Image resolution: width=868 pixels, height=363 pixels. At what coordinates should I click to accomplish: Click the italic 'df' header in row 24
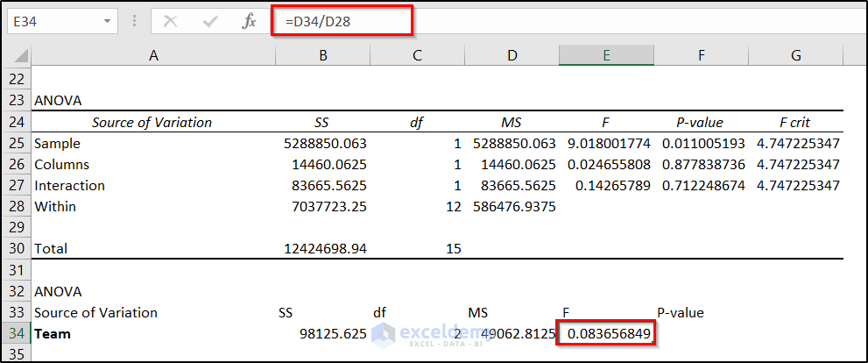point(418,122)
